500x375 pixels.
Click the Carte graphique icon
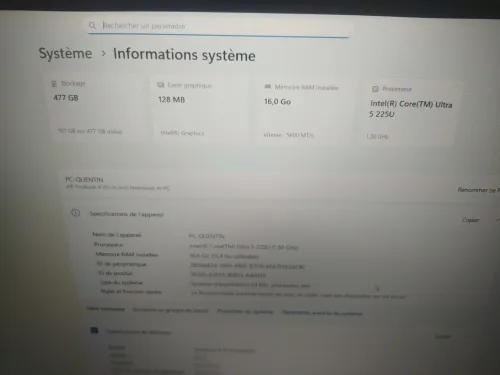[161, 85]
